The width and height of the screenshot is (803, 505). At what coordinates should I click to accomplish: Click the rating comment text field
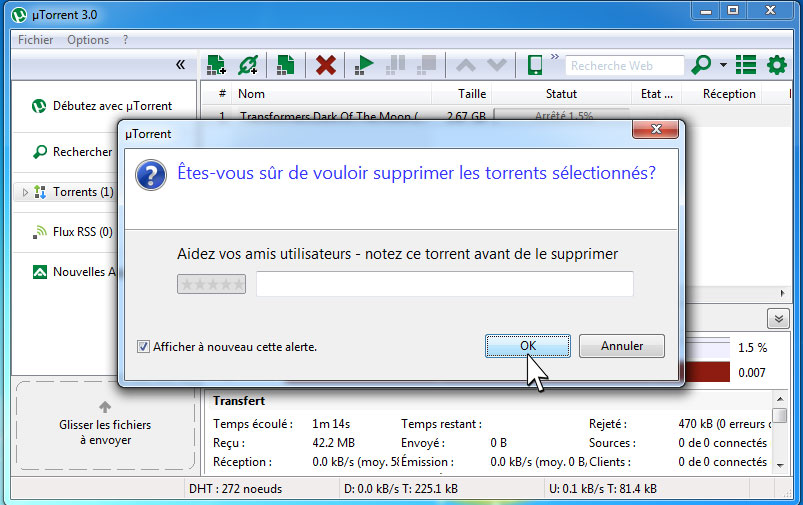coord(445,284)
